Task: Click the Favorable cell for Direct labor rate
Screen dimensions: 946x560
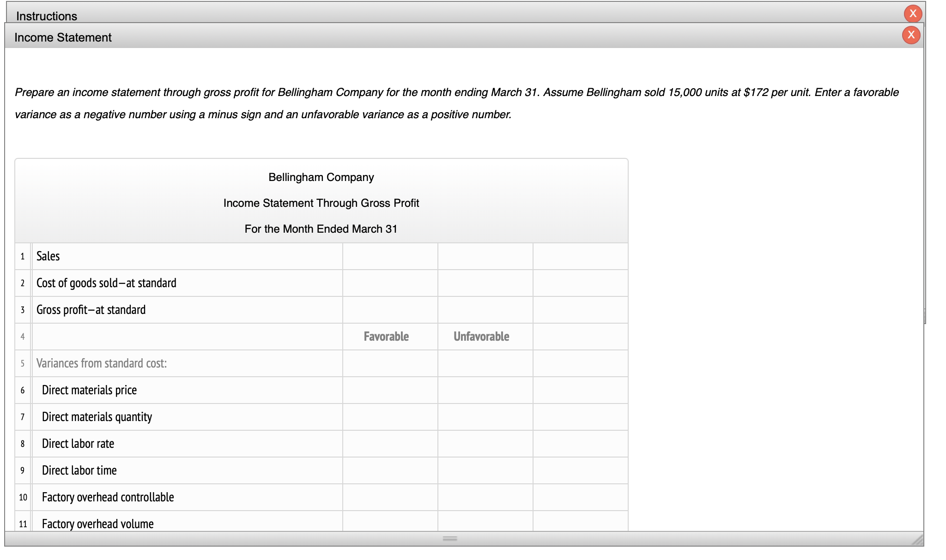Action: [x=389, y=444]
